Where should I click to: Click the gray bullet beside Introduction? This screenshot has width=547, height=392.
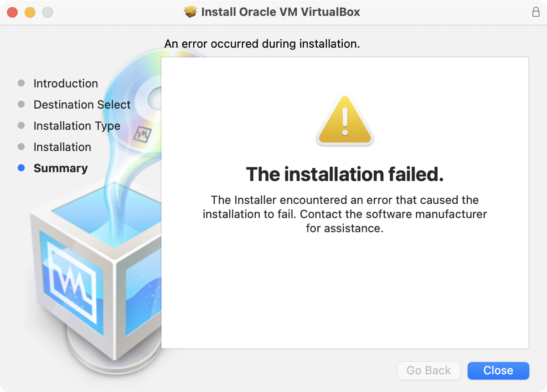pyautogui.click(x=21, y=83)
